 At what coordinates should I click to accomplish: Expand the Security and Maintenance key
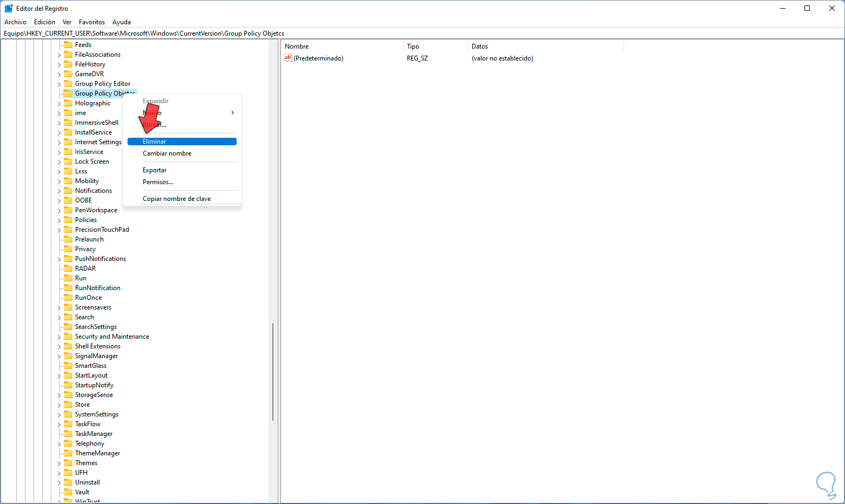59,337
